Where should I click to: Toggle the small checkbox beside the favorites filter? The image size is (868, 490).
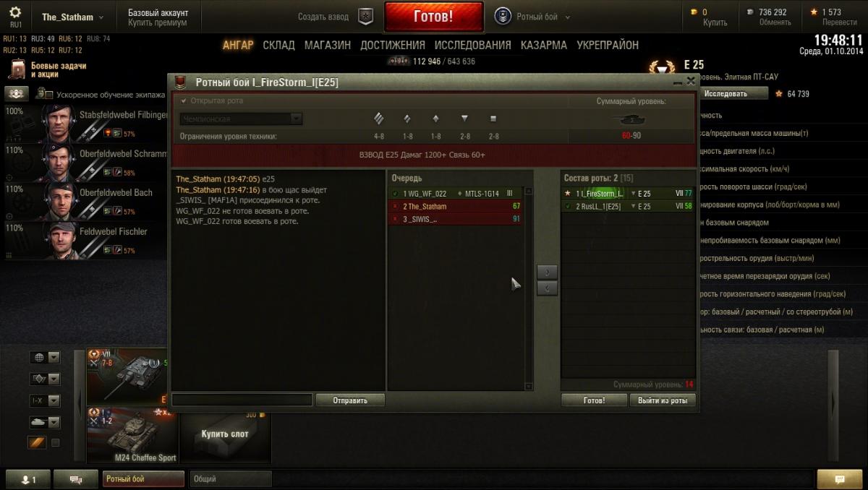55,442
